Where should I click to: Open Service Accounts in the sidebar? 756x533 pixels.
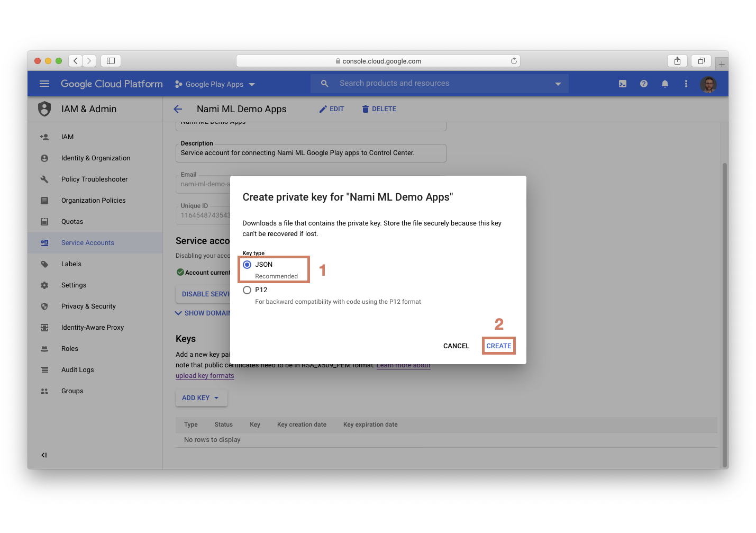click(x=95, y=243)
